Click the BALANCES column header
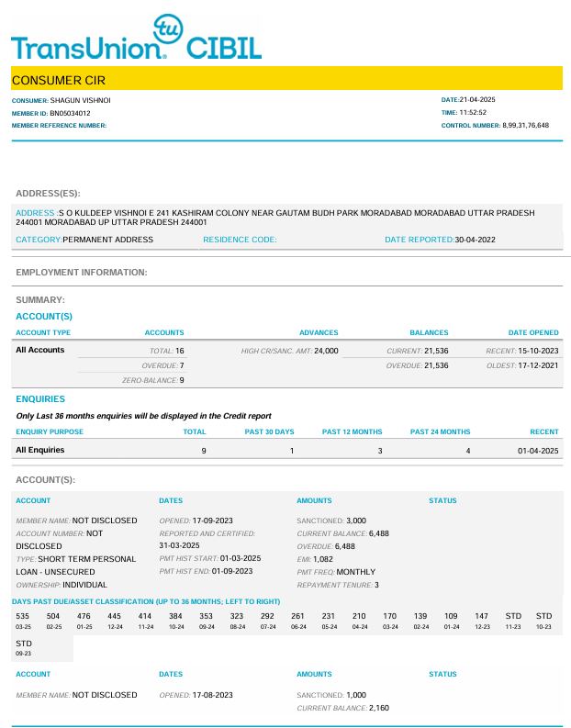Viewport: 571px width, 728px height. [429, 332]
